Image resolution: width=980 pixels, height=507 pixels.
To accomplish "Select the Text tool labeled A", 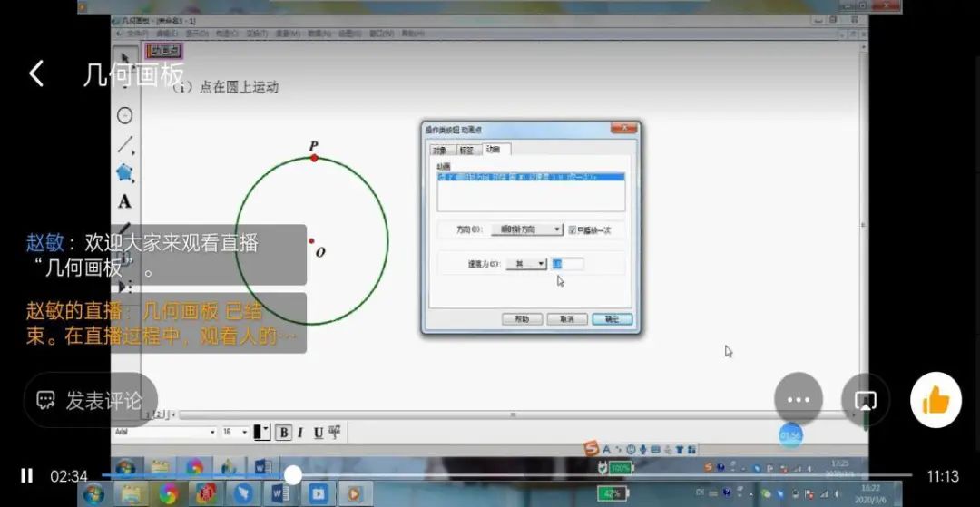I will pos(125,201).
